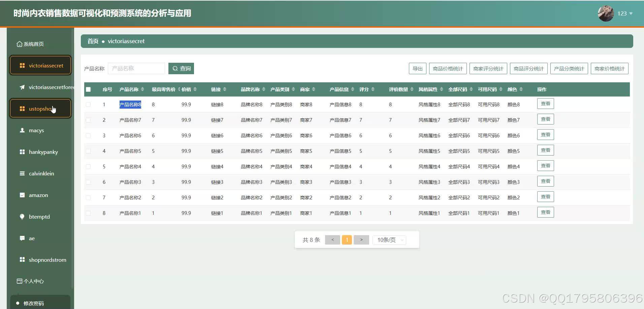This screenshot has height=309, width=644.
Task: Check the row with 产品名称7
Action: tap(88, 120)
